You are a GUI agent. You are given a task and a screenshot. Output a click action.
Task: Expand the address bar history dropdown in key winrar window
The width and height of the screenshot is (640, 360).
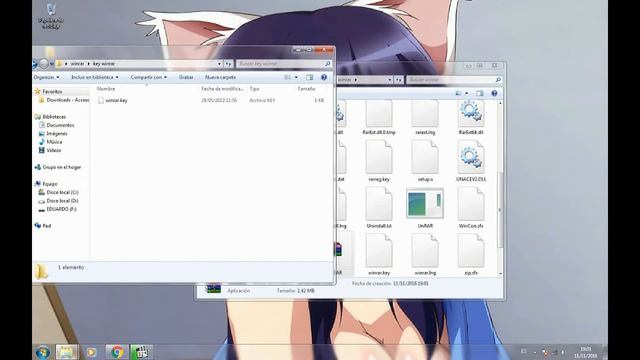coord(219,64)
